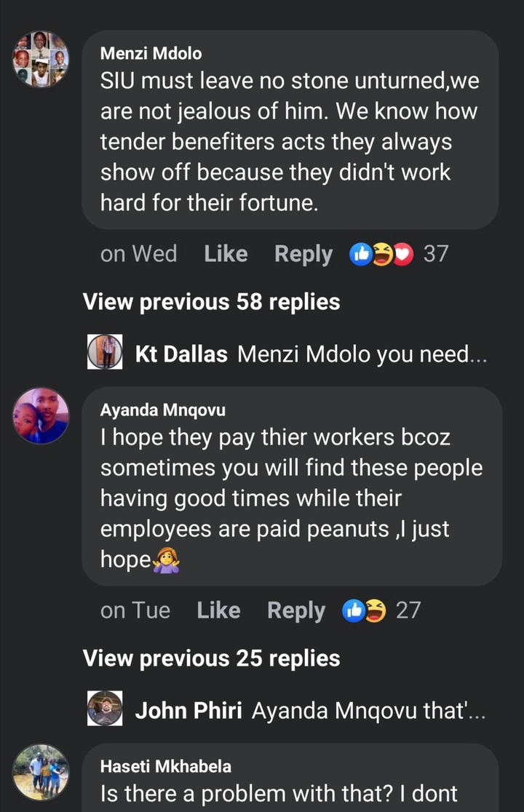Open Ayanda Mnqovu's profile picture

pos(40,415)
